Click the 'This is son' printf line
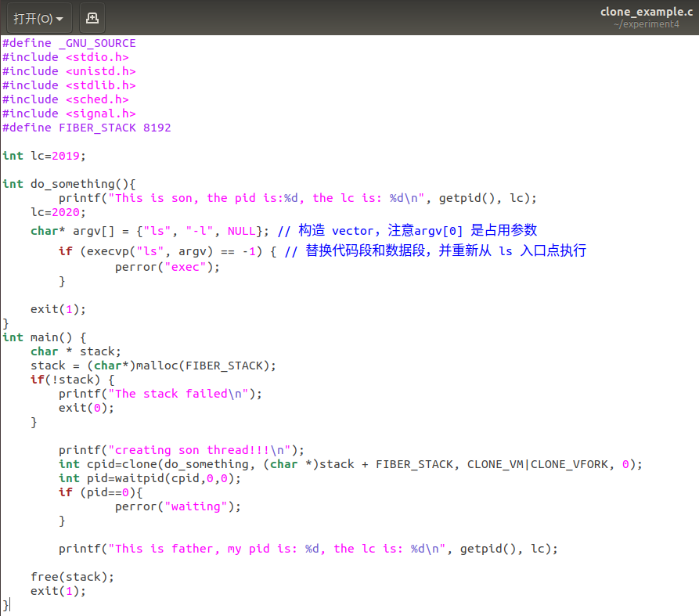 point(297,198)
